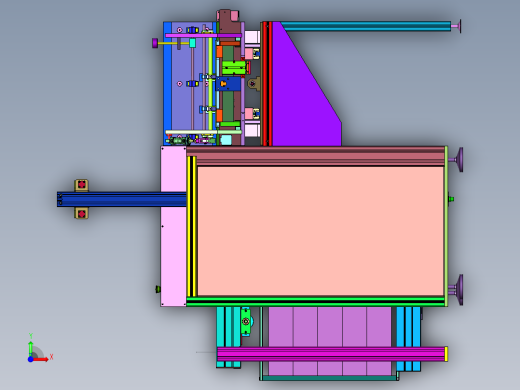Image resolution: width=520 pixels, height=390 pixels.
Task: Pick the yellow vertical strip beside the salmon panel
Action: (192, 226)
